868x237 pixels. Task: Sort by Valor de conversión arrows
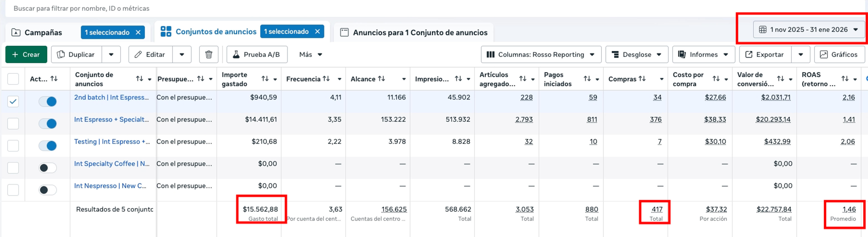(x=780, y=79)
